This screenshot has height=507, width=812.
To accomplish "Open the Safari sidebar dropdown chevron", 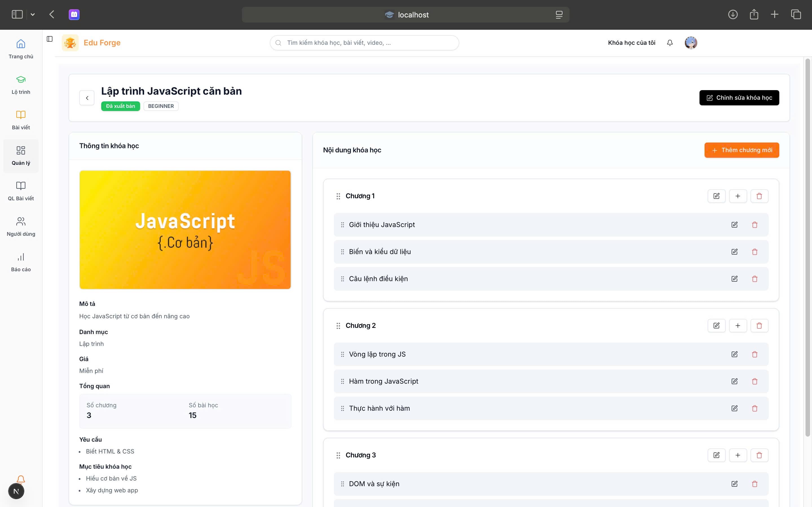I will tap(32, 14).
